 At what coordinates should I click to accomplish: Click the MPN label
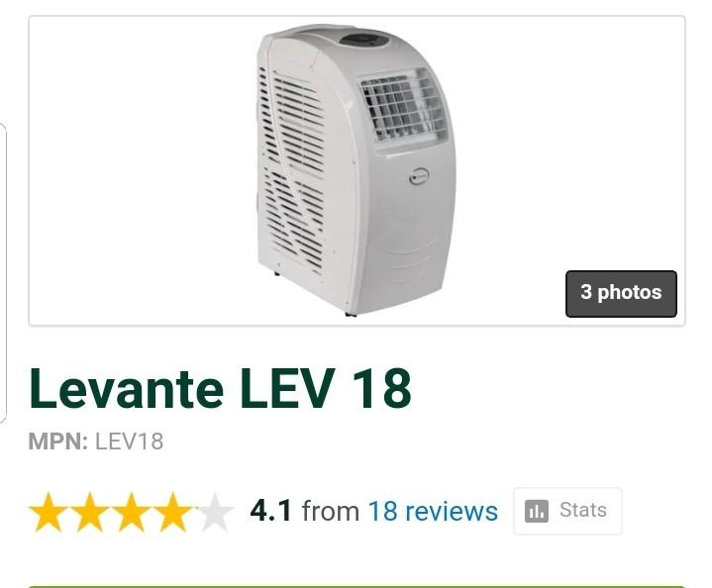pos(58,441)
